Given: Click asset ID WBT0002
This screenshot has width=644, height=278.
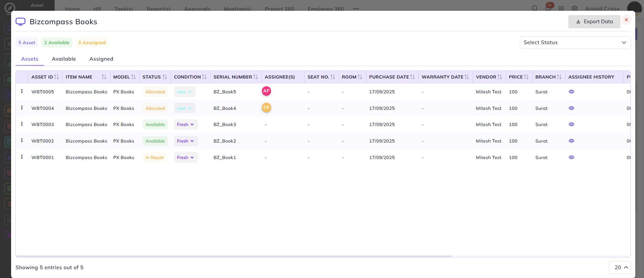Looking at the screenshot, I should (43, 141).
